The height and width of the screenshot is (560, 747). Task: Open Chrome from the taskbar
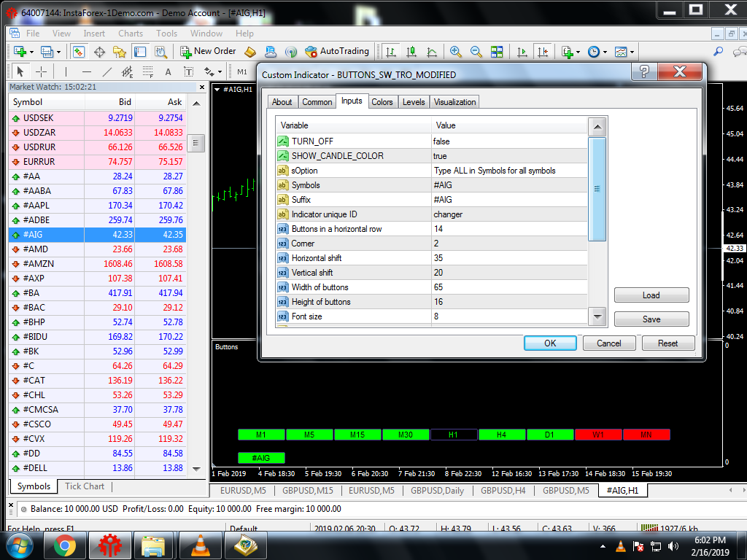(64, 545)
